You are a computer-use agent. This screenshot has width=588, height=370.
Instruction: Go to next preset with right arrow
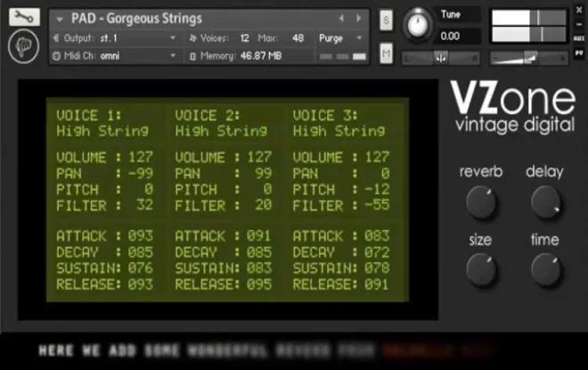click(x=358, y=18)
